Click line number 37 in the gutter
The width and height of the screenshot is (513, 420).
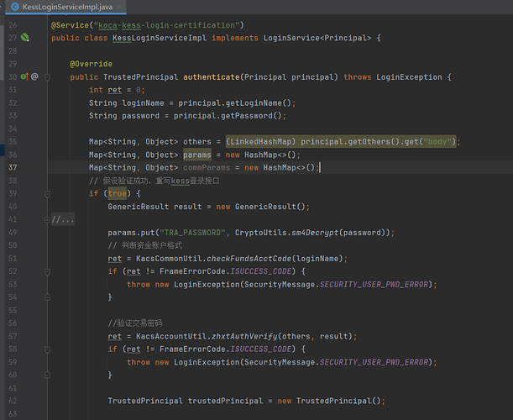[13, 167]
